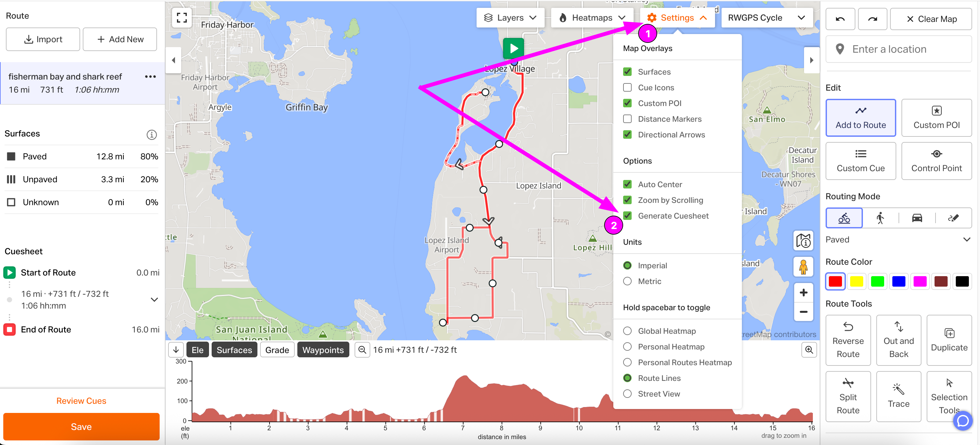Click the Trace tool
Viewport: 980px width, 445px height.
(899, 396)
